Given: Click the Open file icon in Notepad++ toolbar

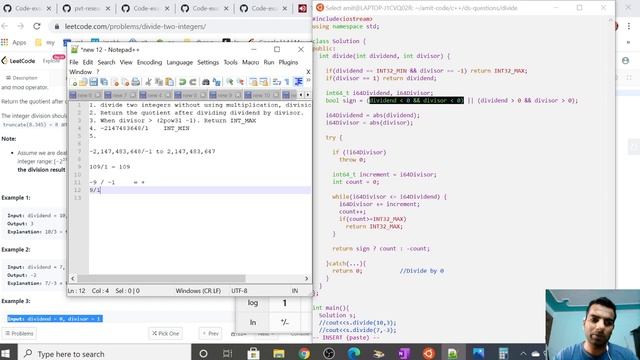Looking at the screenshot, I should click(x=84, y=82).
